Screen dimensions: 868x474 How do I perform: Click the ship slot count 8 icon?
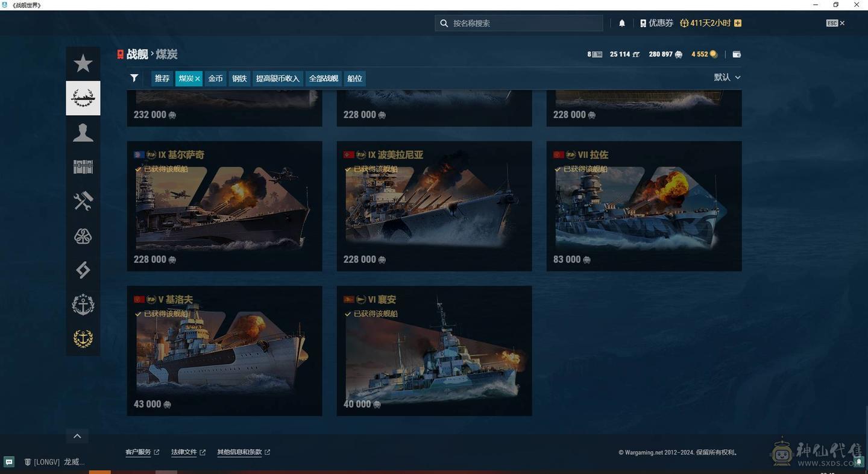[x=594, y=54]
